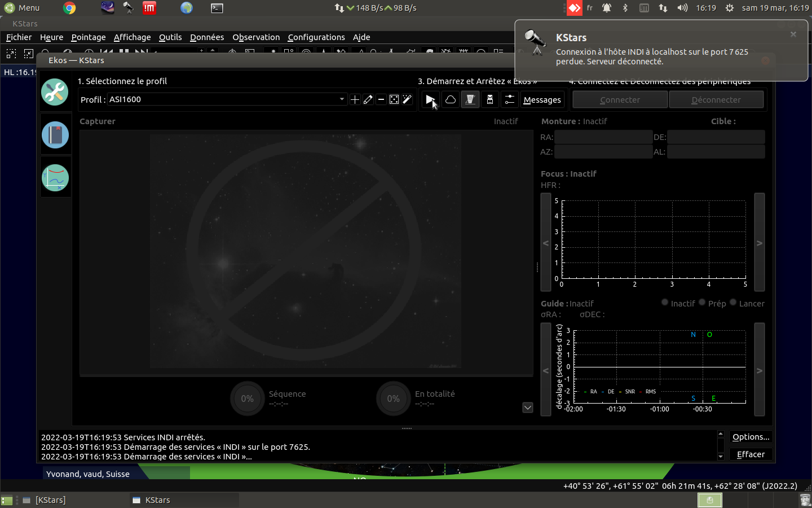Remove the selected profile with minus icon
This screenshot has height=508, width=812.
tap(381, 99)
